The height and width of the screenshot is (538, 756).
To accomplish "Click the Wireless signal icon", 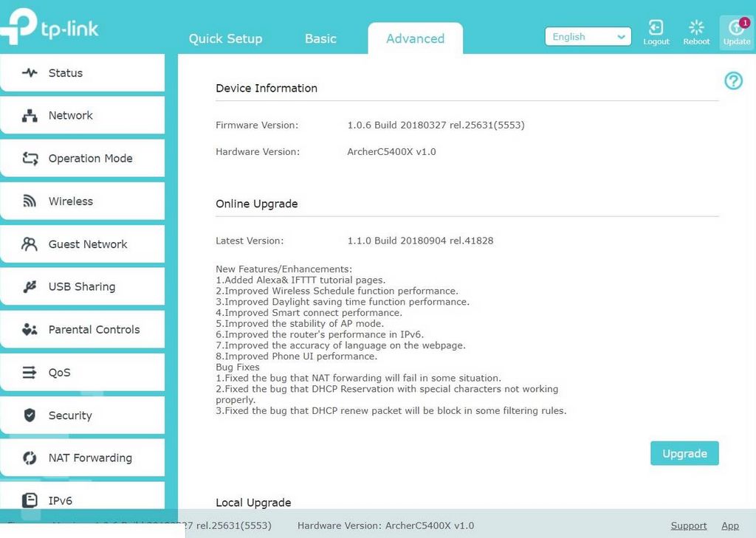I will (x=30, y=201).
